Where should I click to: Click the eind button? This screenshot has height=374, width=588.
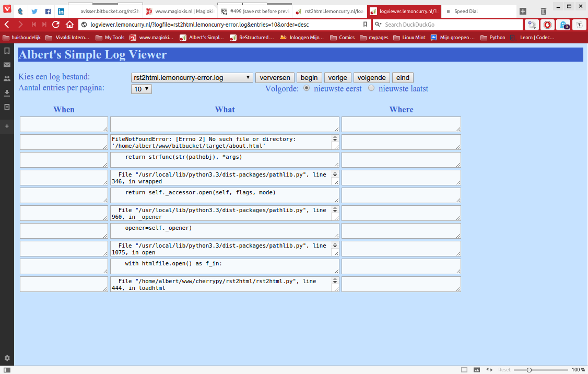pos(403,78)
